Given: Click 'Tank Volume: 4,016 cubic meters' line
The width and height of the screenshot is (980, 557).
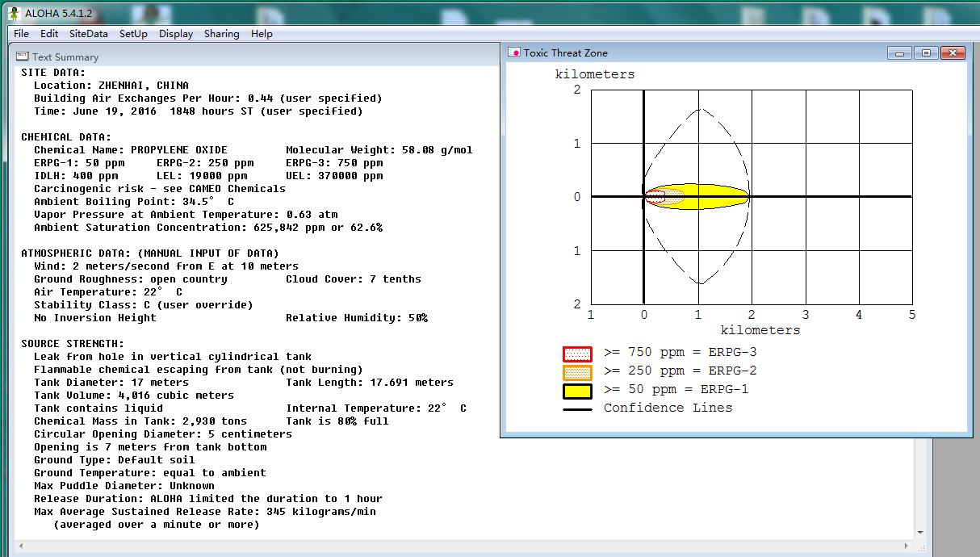Looking at the screenshot, I should tap(134, 396).
